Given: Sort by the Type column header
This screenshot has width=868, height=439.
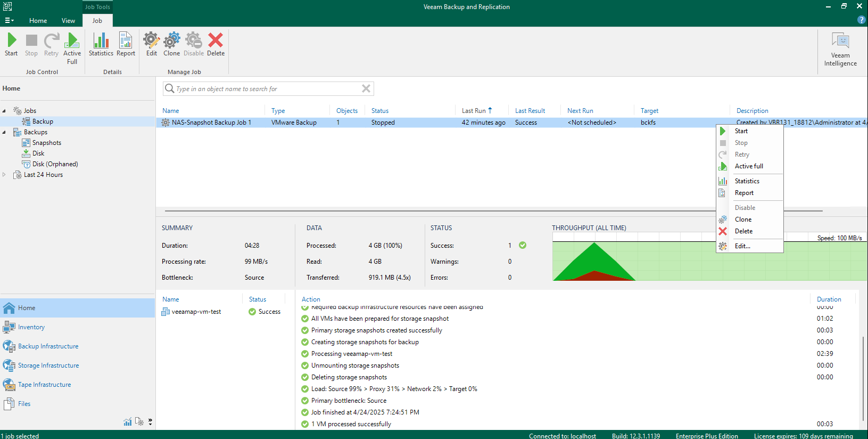Looking at the screenshot, I should click(x=278, y=111).
